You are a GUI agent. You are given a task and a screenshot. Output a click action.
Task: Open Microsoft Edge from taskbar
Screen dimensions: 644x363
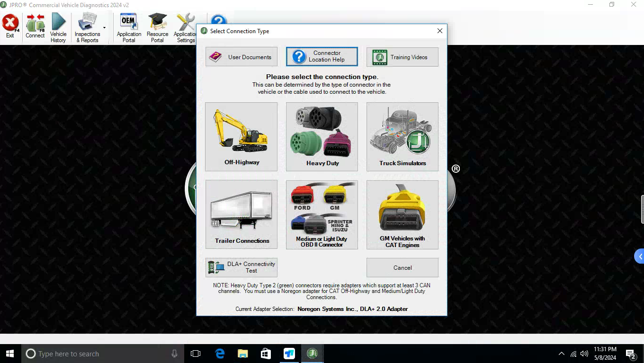tap(220, 354)
